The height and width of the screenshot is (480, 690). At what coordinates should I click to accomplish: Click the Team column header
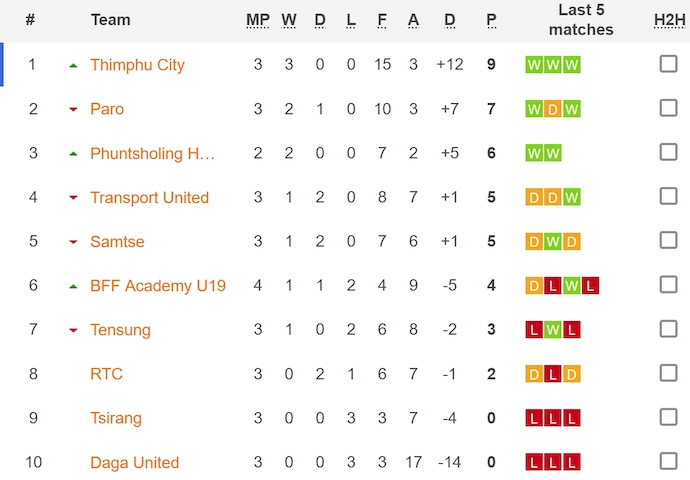click(x=110, y=20)
